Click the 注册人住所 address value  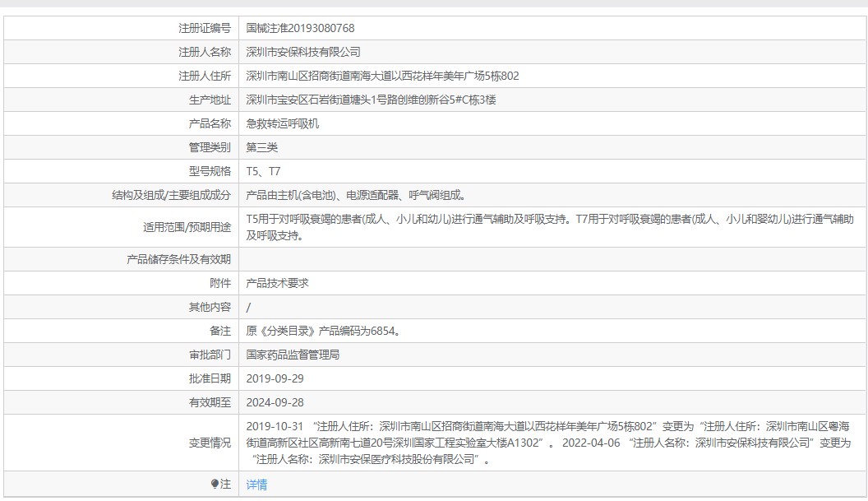click(382, 76)
